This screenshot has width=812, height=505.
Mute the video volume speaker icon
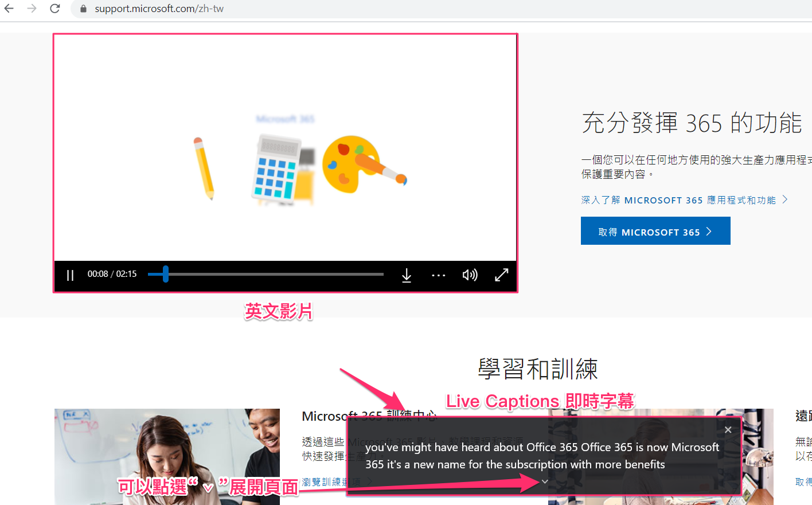[x=470, y=275]
